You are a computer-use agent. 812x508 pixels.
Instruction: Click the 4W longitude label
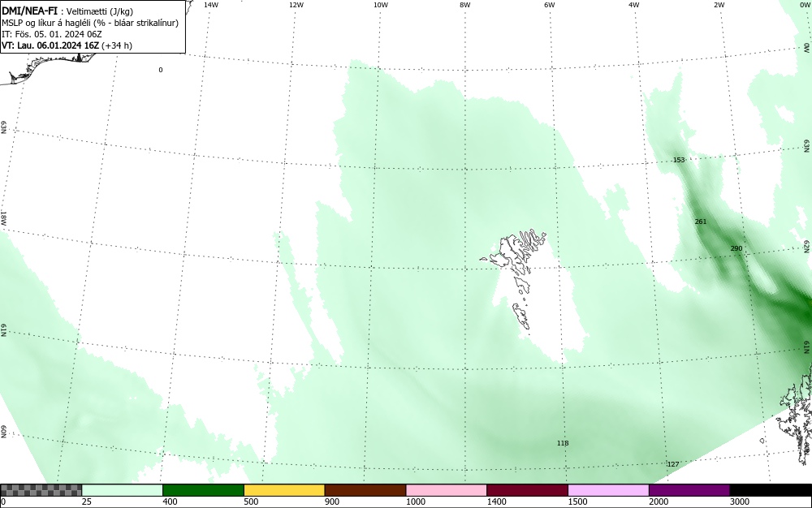pos(634,5)
